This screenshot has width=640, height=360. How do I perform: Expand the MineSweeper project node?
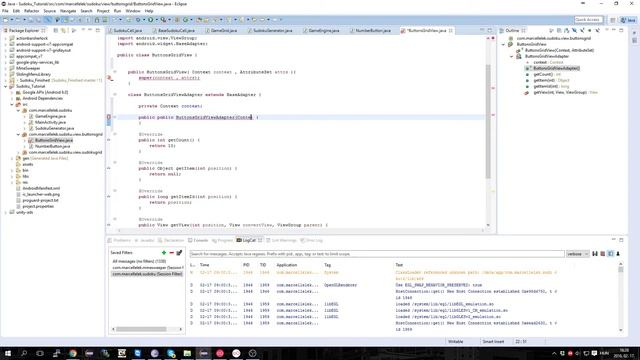tap(6, 68)
